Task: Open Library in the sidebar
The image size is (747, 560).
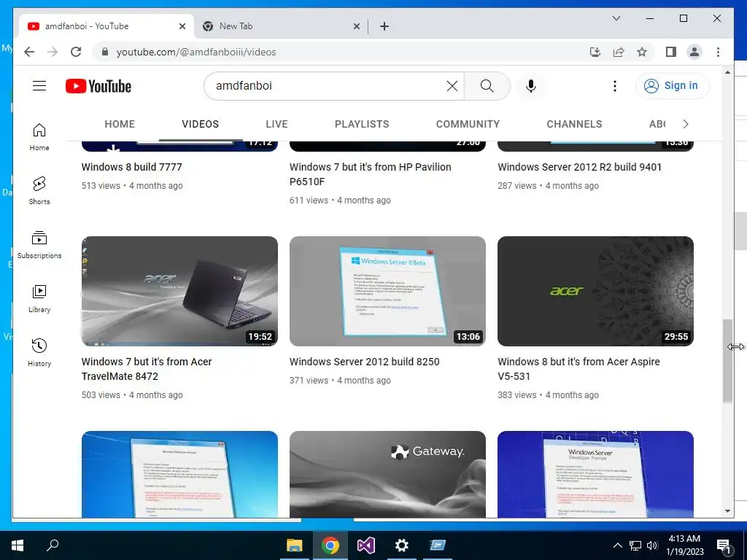Action: [x=39, y=298]
